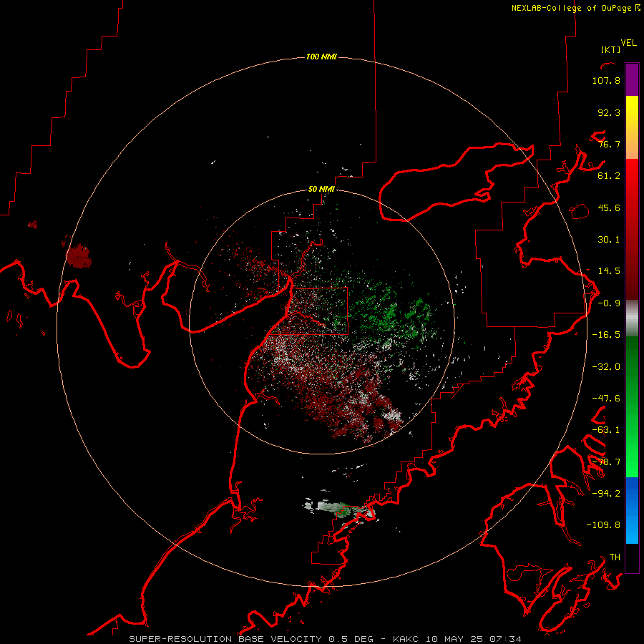Select the -32.0 legend value
This screenshot has height=644, width=644.
click(606, 367)
